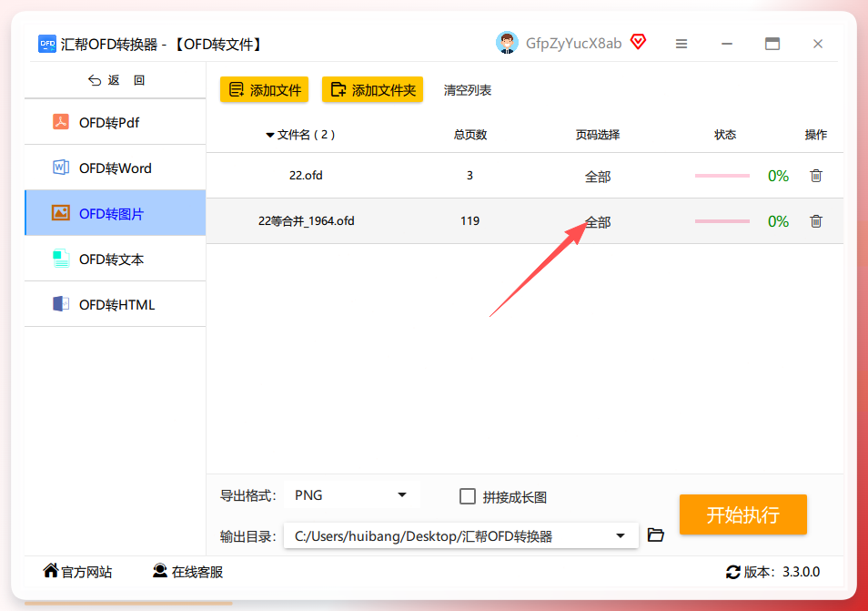
Task: Click the page count 119
Action: 469,221
